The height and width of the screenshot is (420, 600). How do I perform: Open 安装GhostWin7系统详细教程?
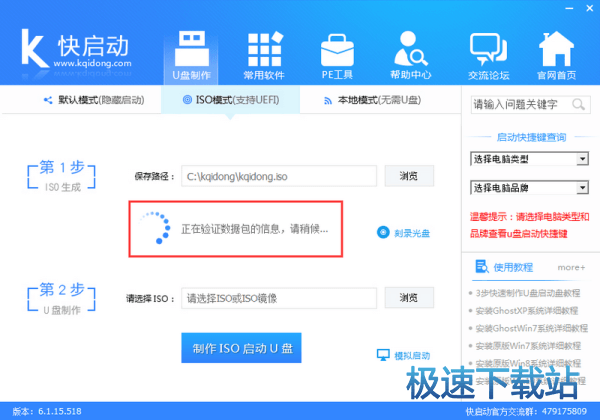point(532,329)
